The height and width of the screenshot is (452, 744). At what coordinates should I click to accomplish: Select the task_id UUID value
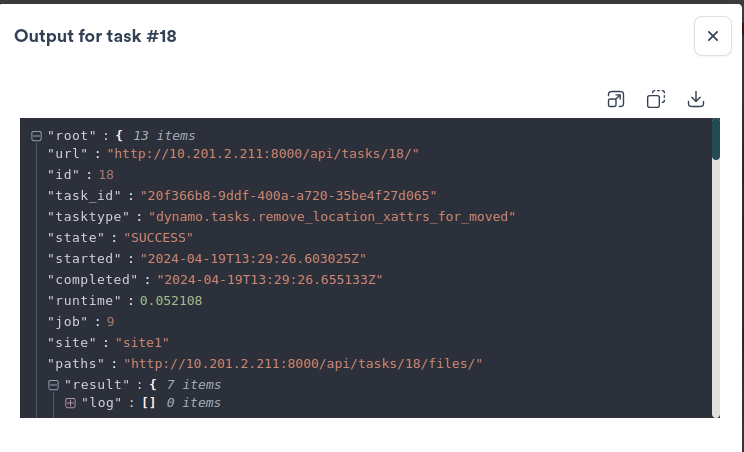coord(288,195)
